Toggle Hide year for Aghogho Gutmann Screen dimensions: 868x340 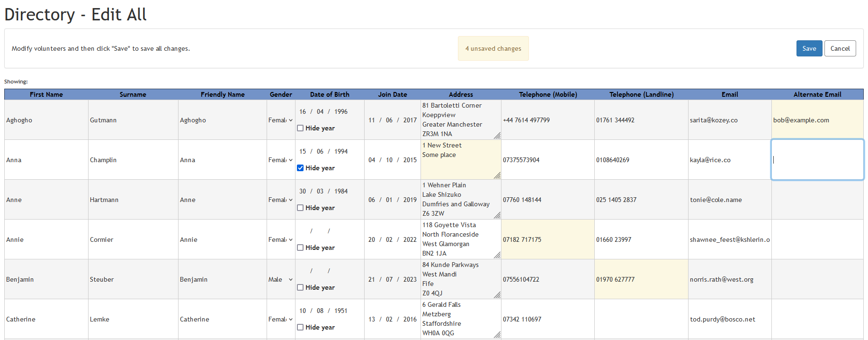click(300, 128)
